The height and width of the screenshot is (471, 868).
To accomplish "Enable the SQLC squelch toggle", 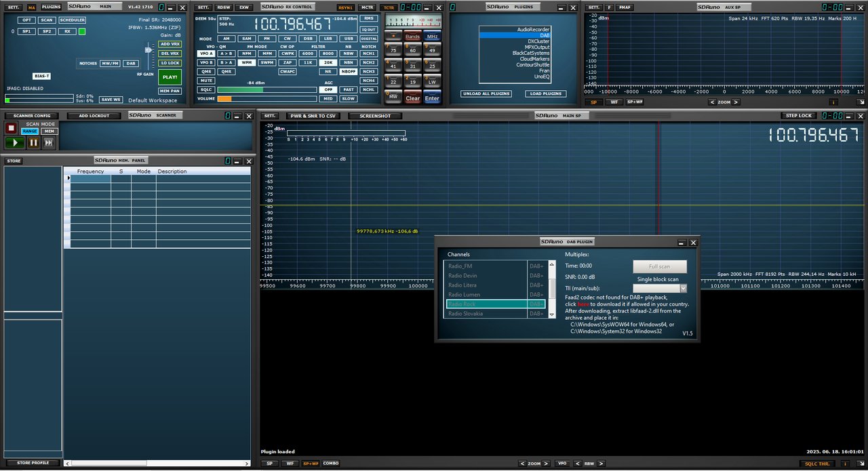I will tap(206, 89).
